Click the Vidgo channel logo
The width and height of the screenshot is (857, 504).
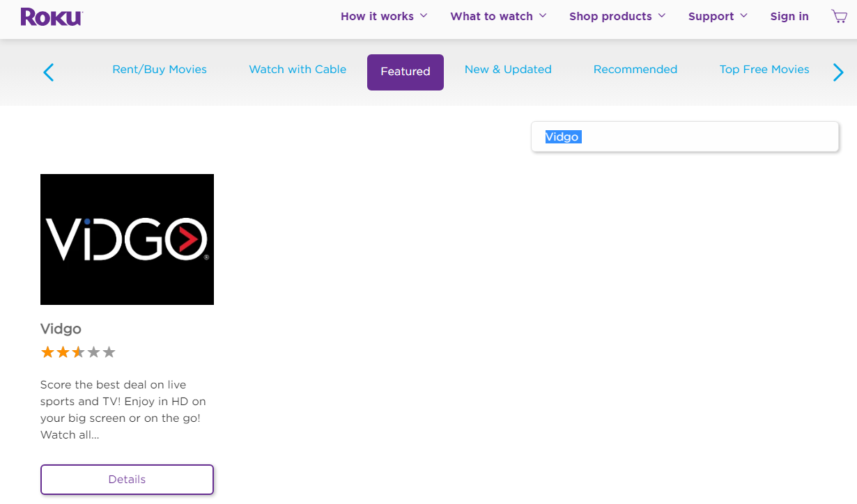pos(127,239)
